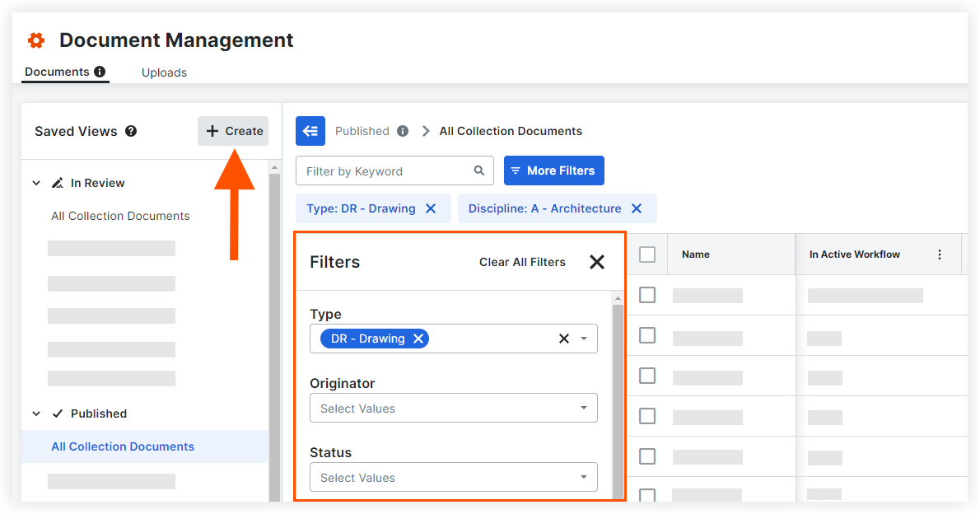Click the search magnifier in keyword filter
Screen dimensions: 980x514
(479, 171)
